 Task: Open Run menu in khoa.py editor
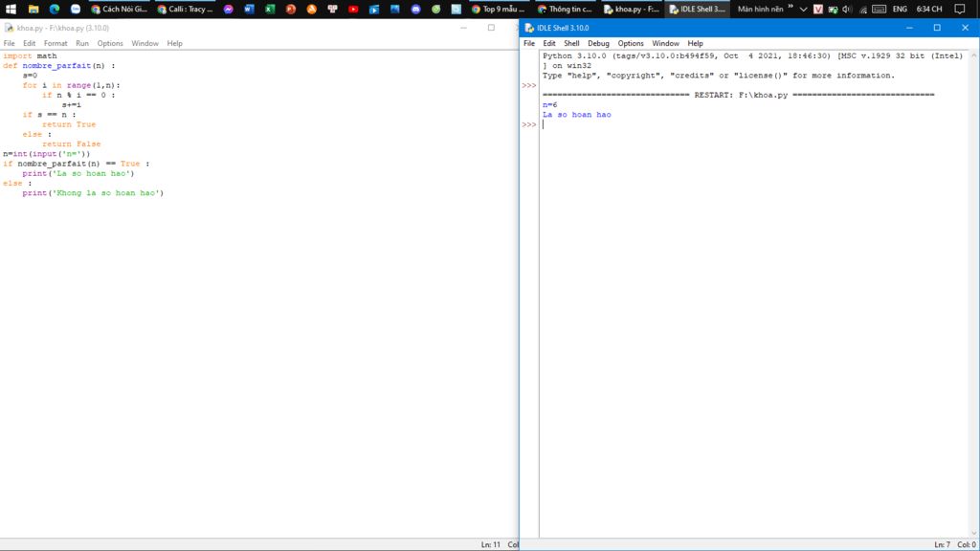point(82,43)
